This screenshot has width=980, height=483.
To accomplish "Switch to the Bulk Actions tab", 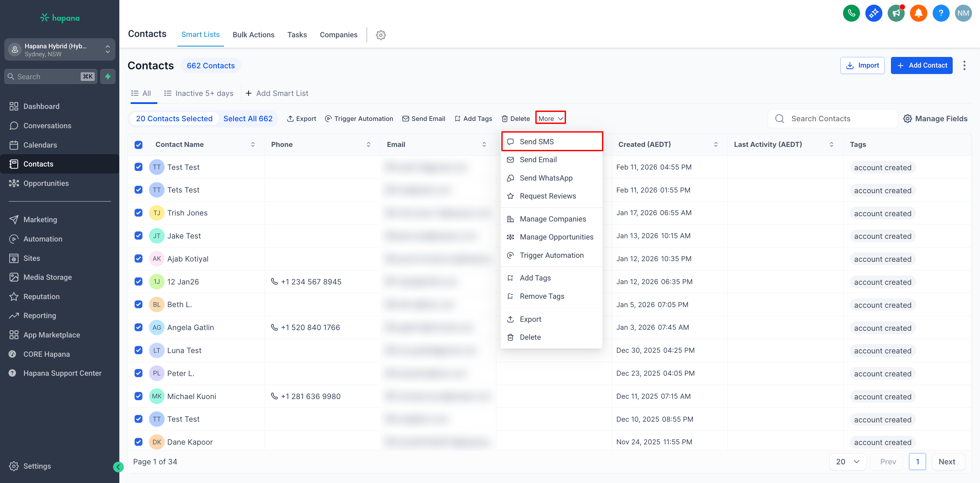I will click(x=253, y=35).
